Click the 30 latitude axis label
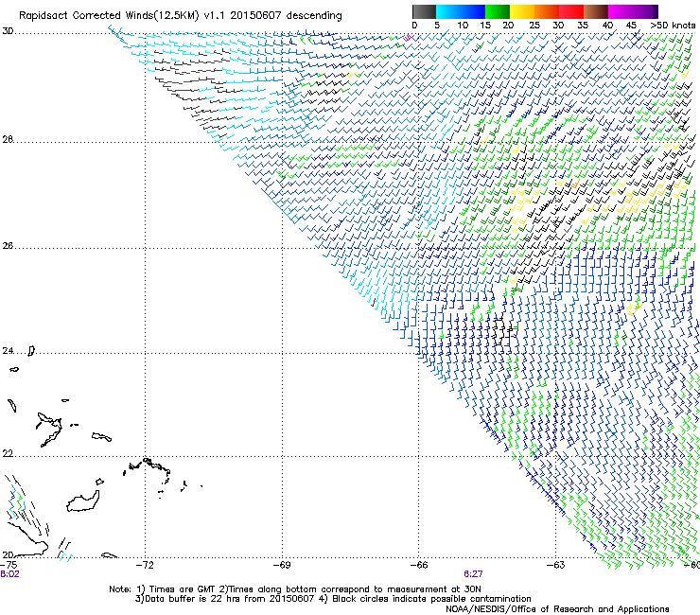700x615 pixels. (x=8, y=31)
